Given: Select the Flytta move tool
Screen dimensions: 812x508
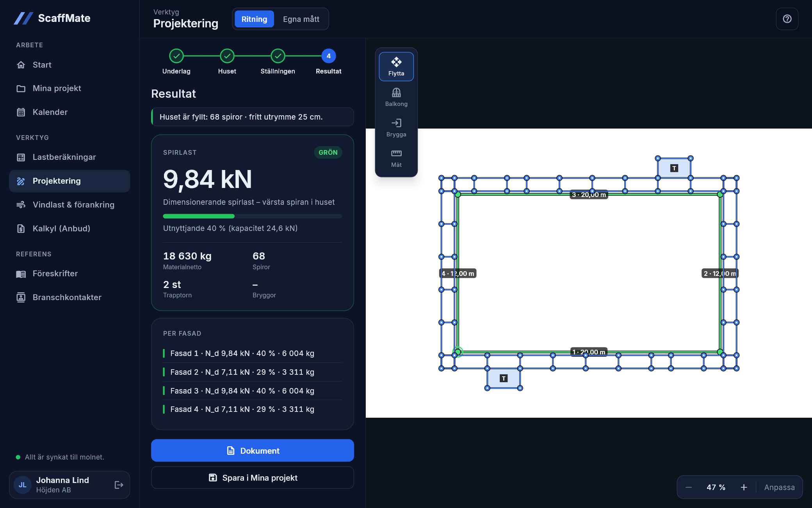Looking at the screenshot, I should click(396, 66).
